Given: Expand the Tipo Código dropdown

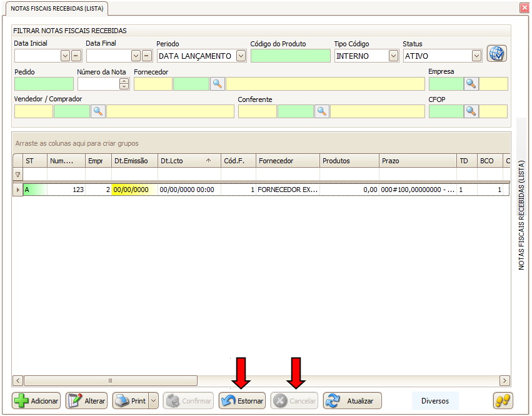Looking at the screenshot, I should pos(393,56).
